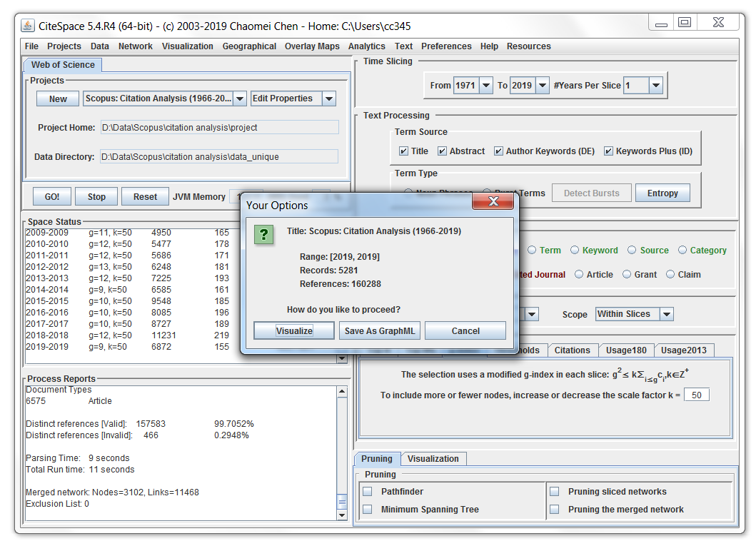The height and width of the screenshot is (551, 756).
Task: Check Pruning the merged network option
Action: pos(555,509)
